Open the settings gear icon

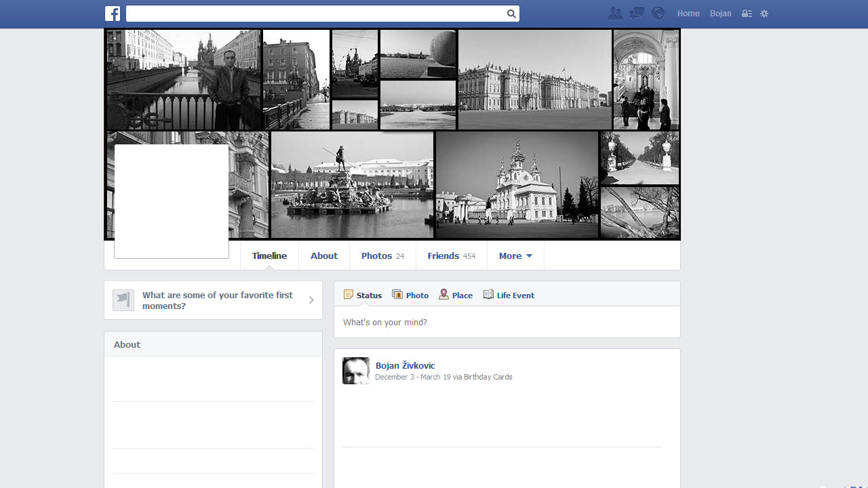pyautogui.click(x=764, y=14)
